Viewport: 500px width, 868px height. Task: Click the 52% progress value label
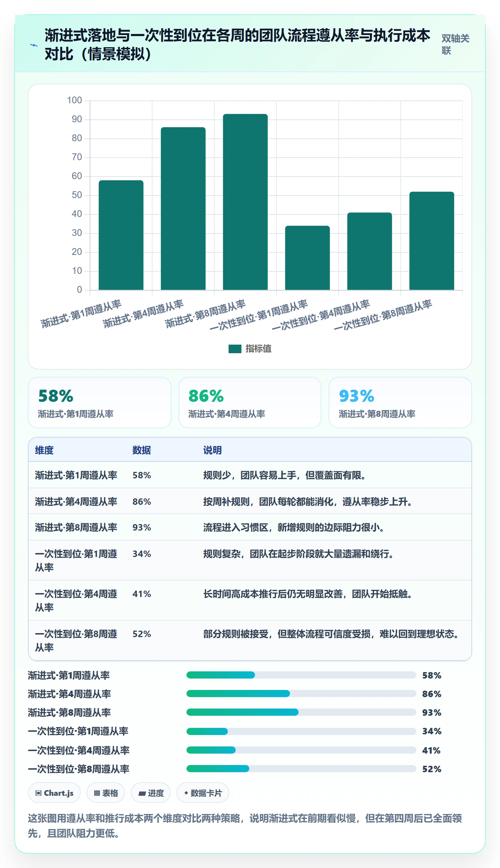coord(432,769)
